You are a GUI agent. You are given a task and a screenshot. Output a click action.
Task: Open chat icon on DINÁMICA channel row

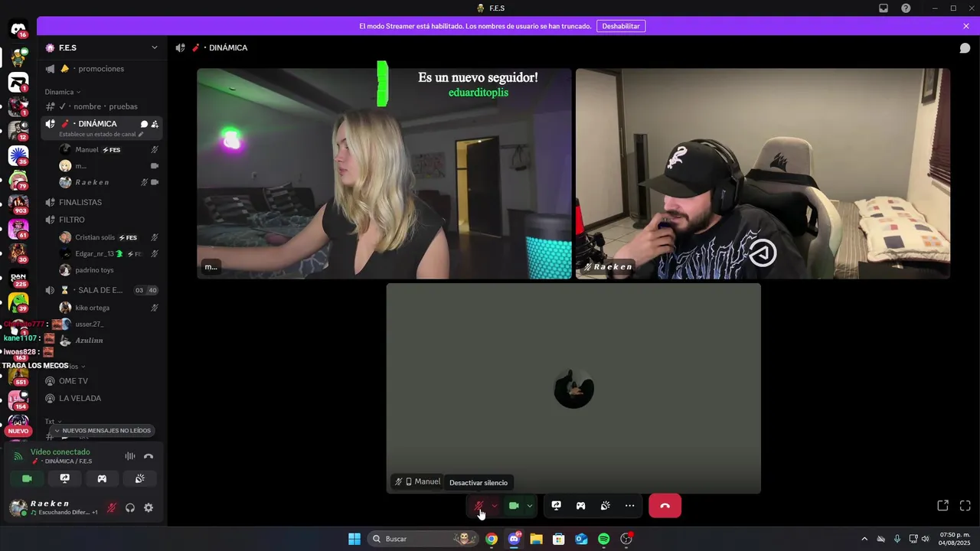pyautogui.click(x=144, y=124)
